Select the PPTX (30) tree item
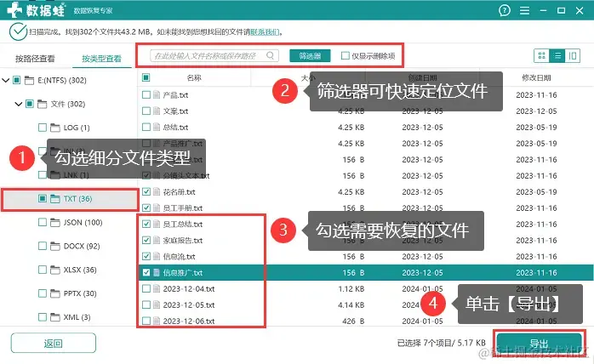The width and height of the screenshot is (594, 364). (80, 293)
